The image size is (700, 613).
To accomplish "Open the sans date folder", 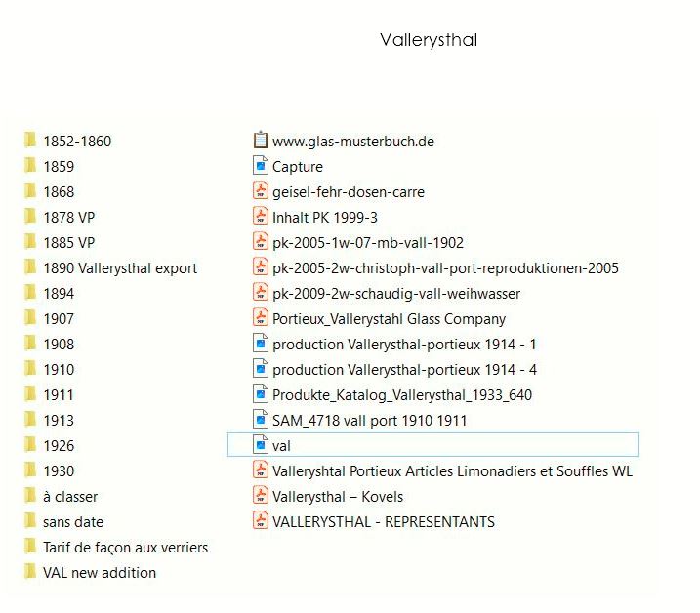I will (73, 521).
